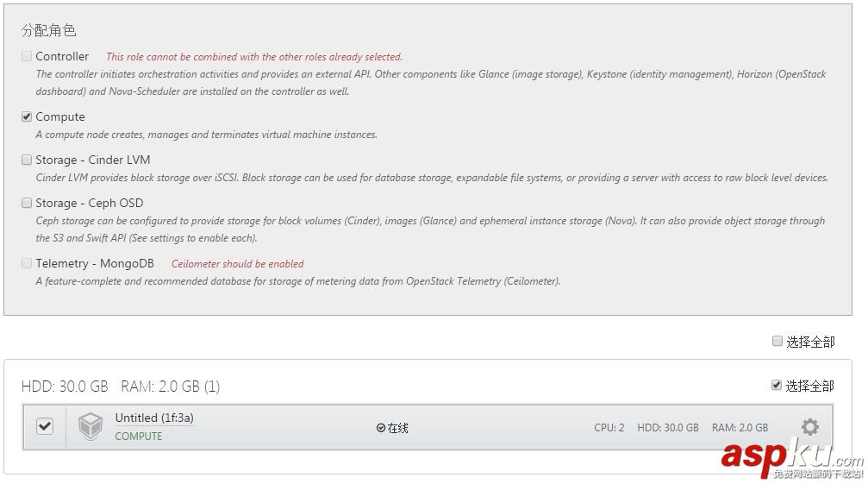This screenshot has height=484, width=868.
Task: Enable the Storage - Cinder LVM checkbox
Action: point(27,160)
